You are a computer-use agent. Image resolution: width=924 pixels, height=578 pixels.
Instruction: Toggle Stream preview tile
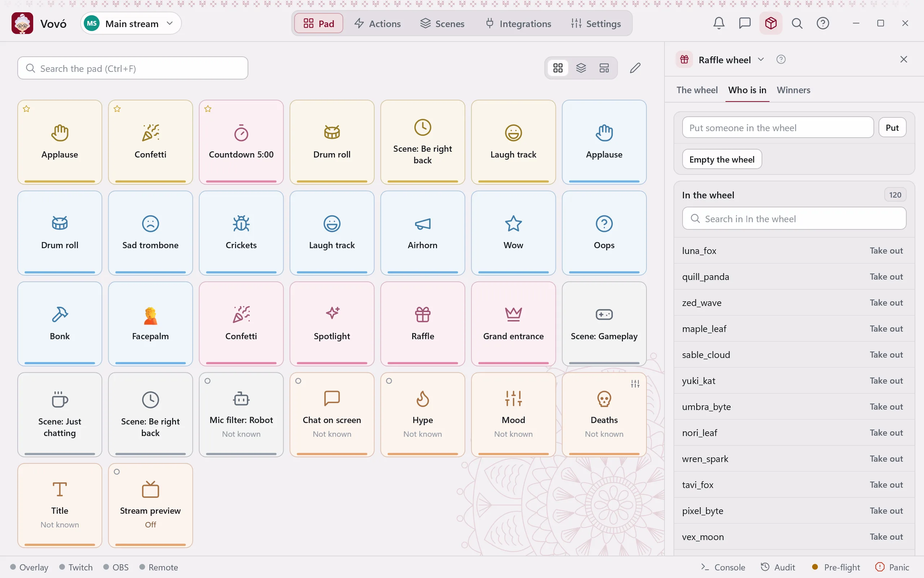[151, 505]
